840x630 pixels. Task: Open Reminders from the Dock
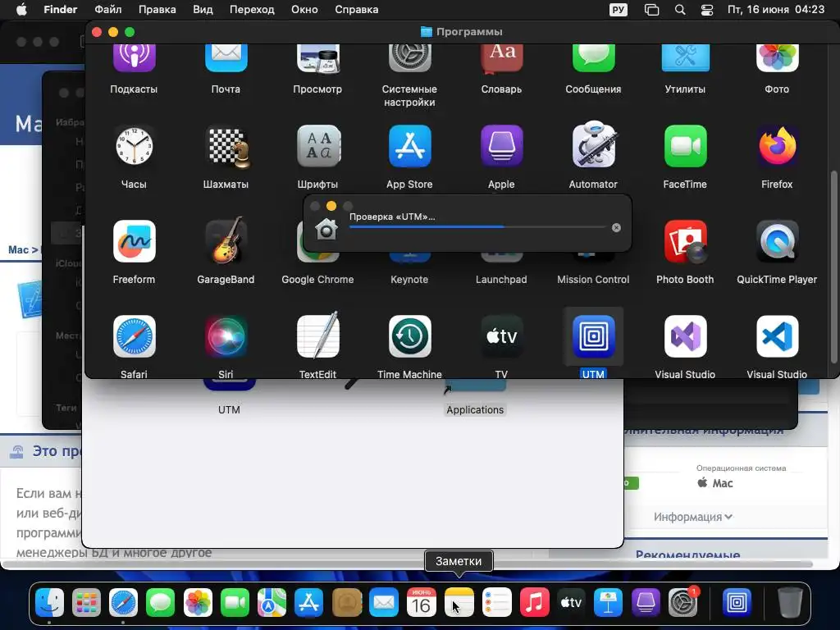496,602
